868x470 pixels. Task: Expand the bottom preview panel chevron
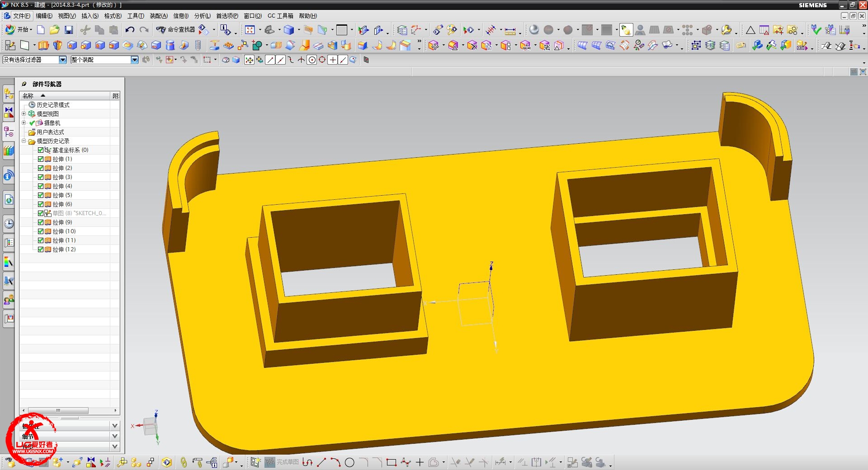(x=115, y=446)
